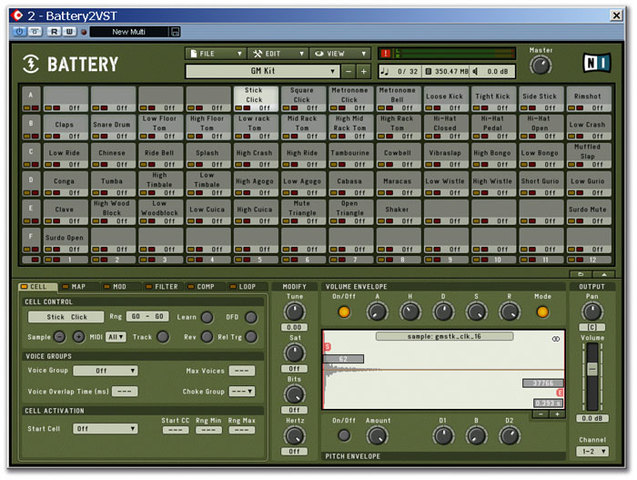Click the pitch envelope B knob
The width and height of the screenshot is (637, 480).
coord(476,436)
